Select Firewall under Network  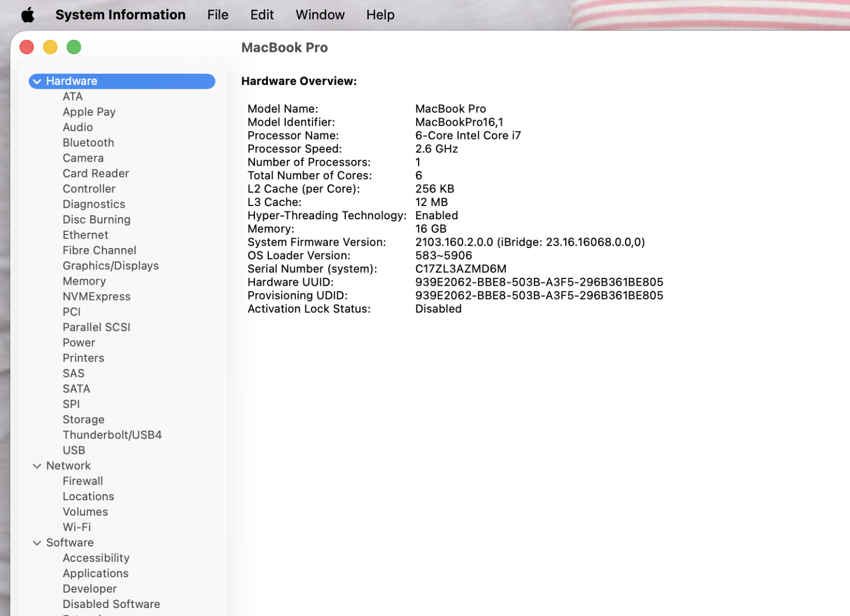tap(83, 482)
